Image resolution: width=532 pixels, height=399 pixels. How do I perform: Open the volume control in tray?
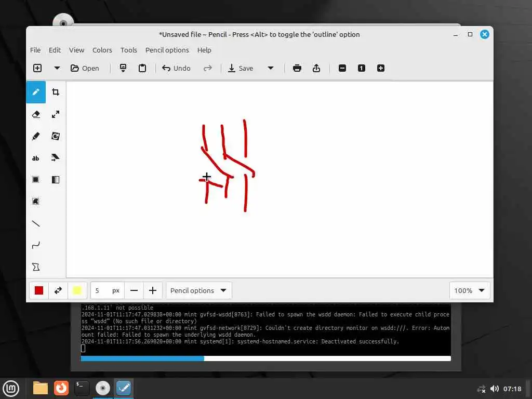[495, 389]
